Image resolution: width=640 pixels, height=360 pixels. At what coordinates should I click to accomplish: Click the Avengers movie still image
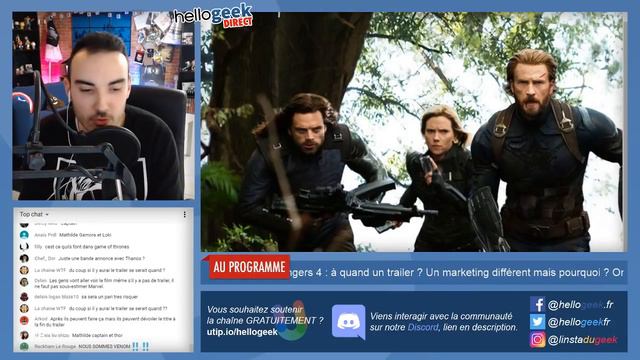point(413,132)
